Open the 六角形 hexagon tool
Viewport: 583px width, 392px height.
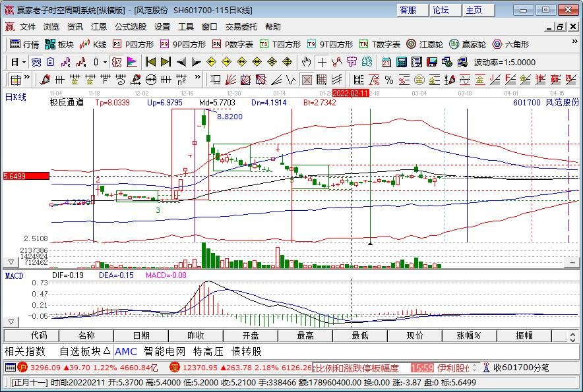click(x=510, y=45)
